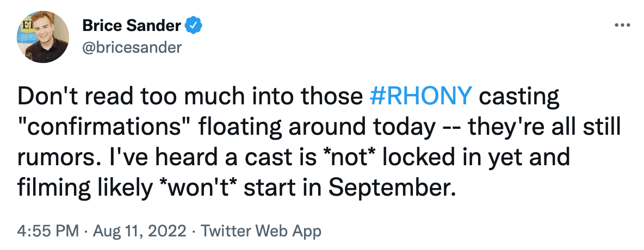Click the blue verified checkmark badge
This screenshot has height=250, width=644.
(193, 26)
